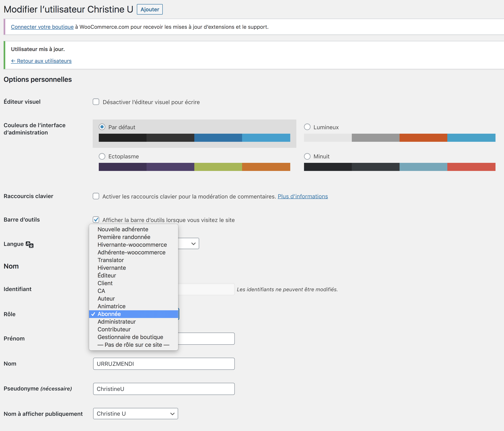Select the Par défaut color scheme

pos(102,127)
